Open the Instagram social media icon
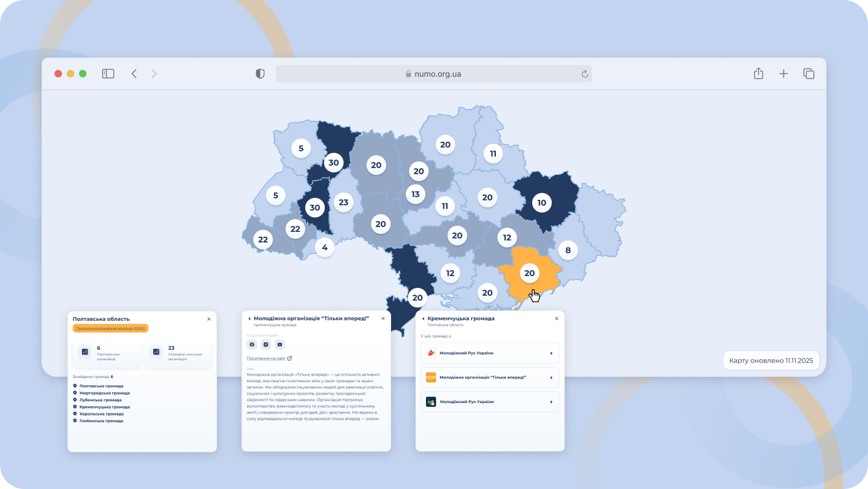Screen dimensions: 868x489 (x=266, y=345)
